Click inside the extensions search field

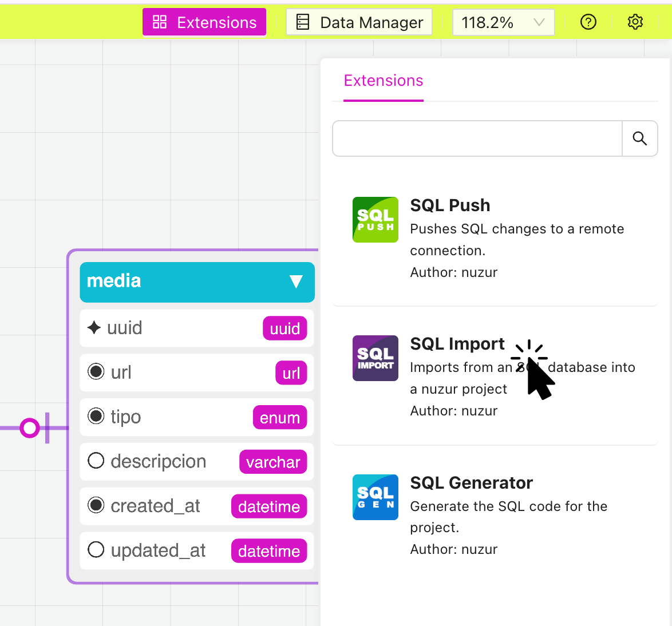point(477,138)
